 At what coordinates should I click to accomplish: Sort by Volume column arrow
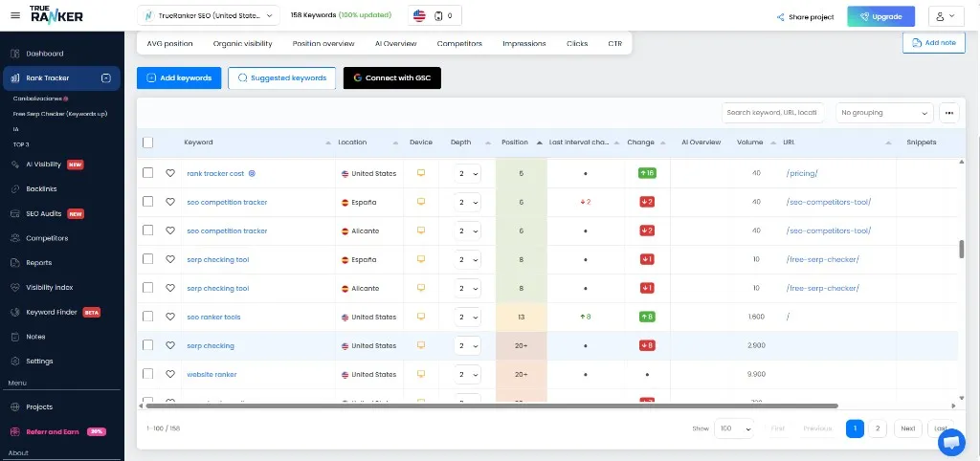(773, 143)
